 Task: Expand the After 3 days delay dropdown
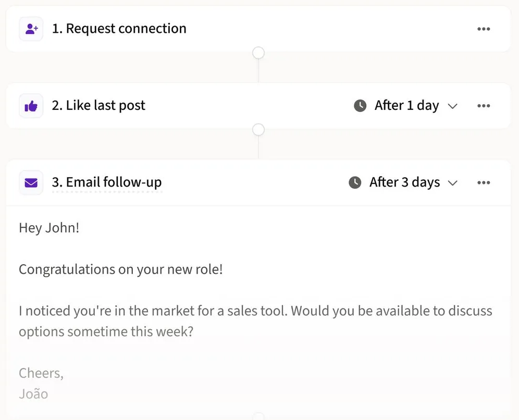403,183
